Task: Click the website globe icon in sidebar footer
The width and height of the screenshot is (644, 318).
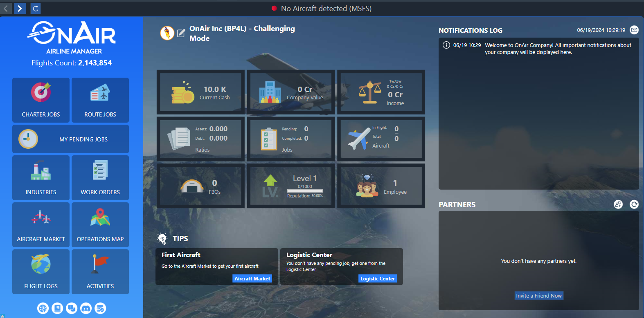Action: pos(43,308)
